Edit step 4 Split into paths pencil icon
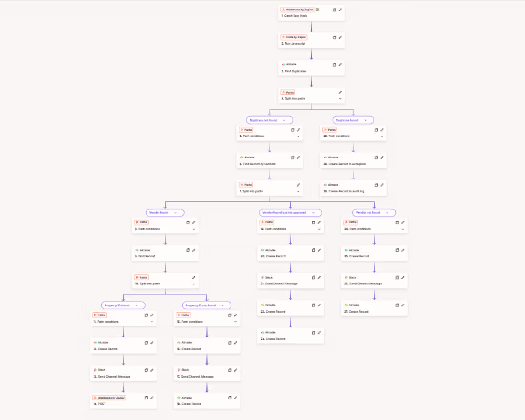The image size is (525, 420). tap(340, 93)
